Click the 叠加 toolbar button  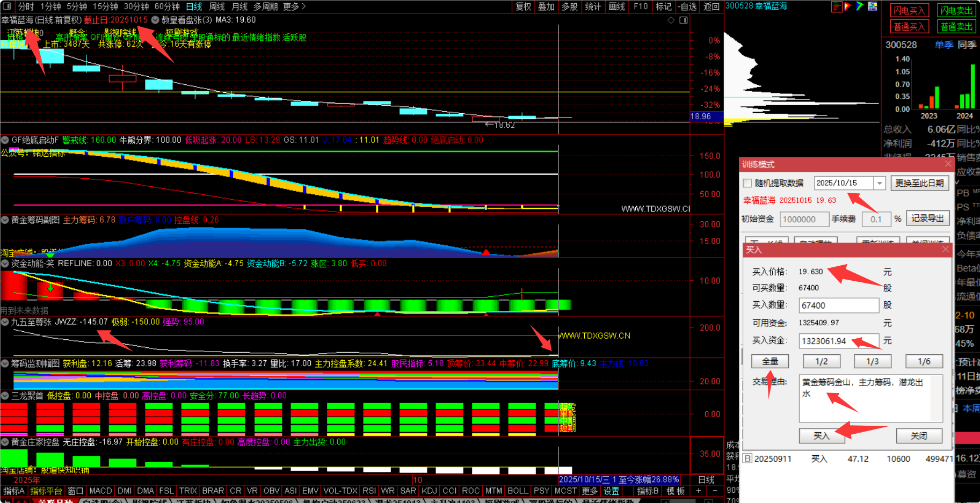coord(546,6)
